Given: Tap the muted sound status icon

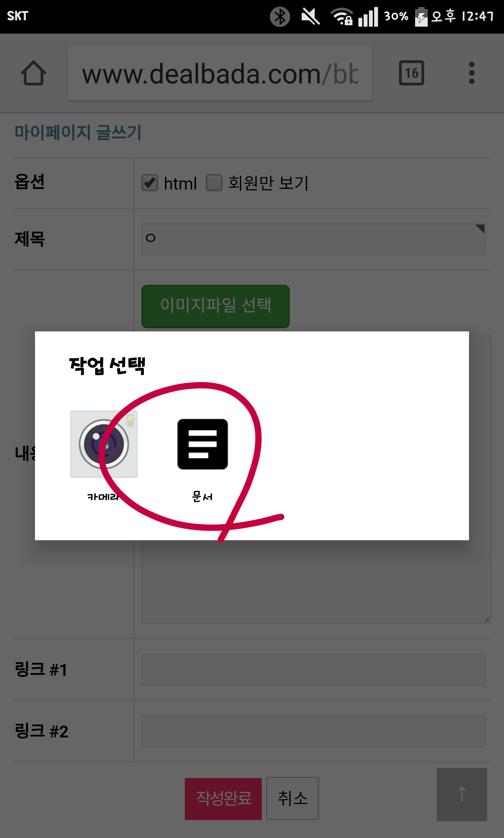Looking at the screenshot, I should pyautogui.click(x=310, y=16).
